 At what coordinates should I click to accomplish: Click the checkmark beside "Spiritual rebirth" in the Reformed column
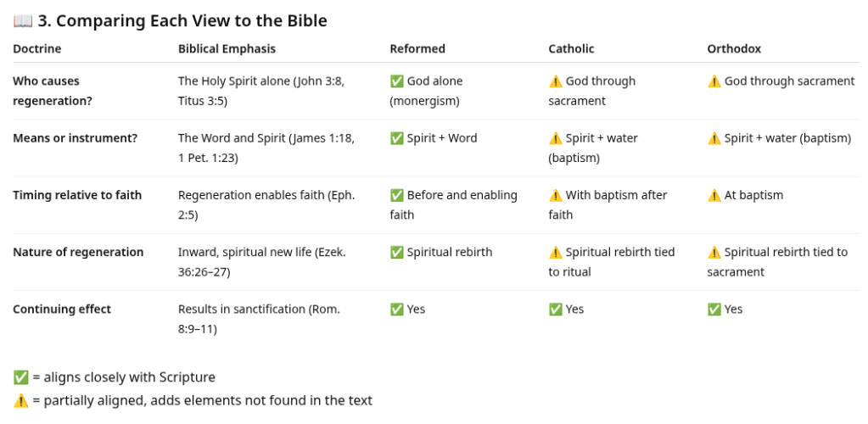click(396, 252)
